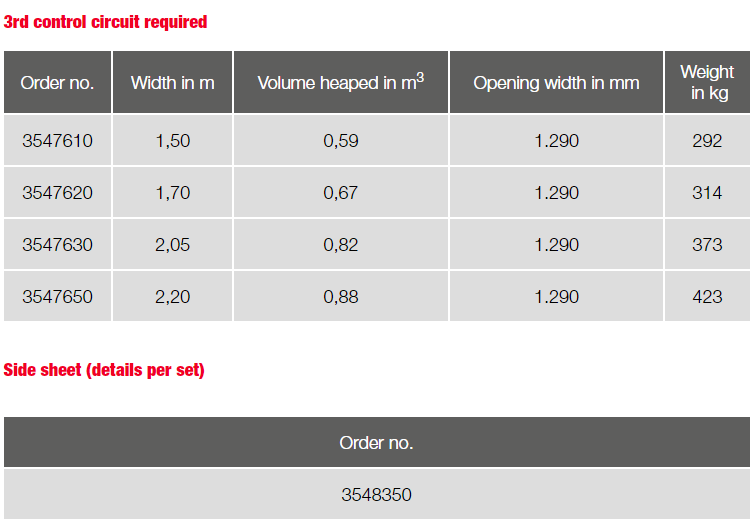The width and height of the screenshot is (752, 521).
Task: Click the first table's 'Order no.' header
Action: (x=58, y=83)
